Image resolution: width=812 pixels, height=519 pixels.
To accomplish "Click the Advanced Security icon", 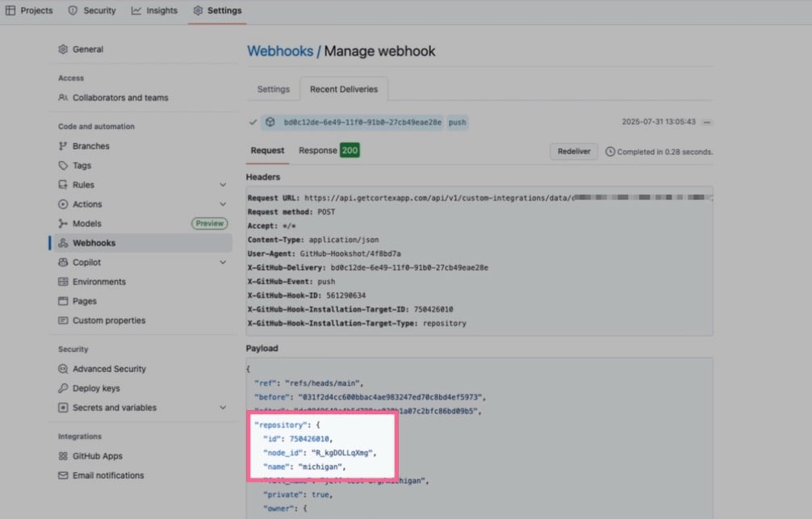I will pyautogui.click(x=63, y=369).
